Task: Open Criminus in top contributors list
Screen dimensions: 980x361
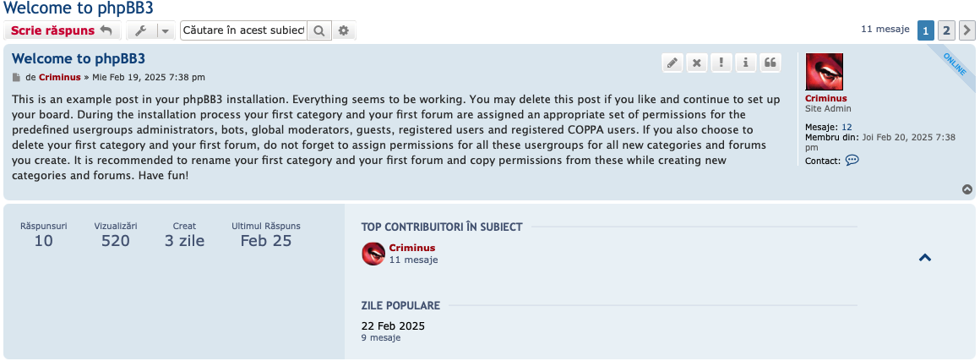Action: click(412, 248)
